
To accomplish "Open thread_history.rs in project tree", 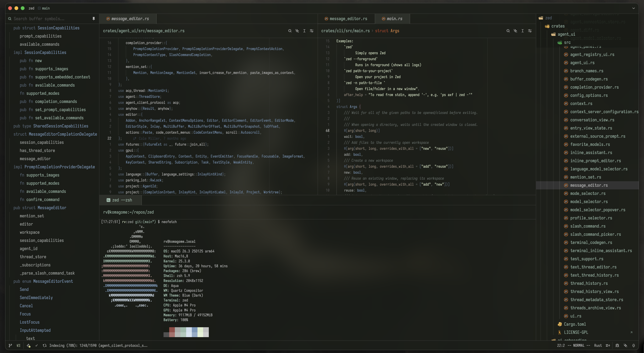I will [x=589, y=283].
